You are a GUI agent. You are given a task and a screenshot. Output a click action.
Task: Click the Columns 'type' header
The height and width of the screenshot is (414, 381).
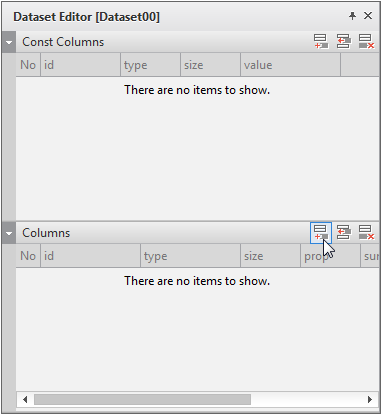[x=190, y=256]
